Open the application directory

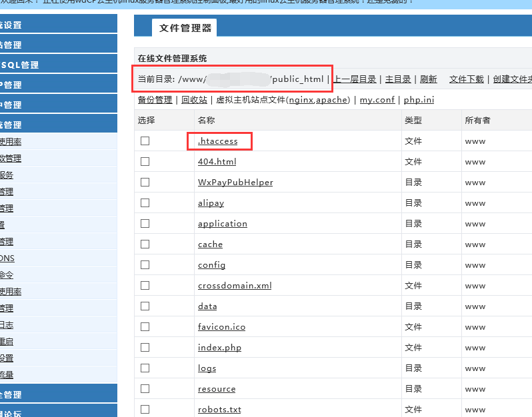(x=222, y=224)
